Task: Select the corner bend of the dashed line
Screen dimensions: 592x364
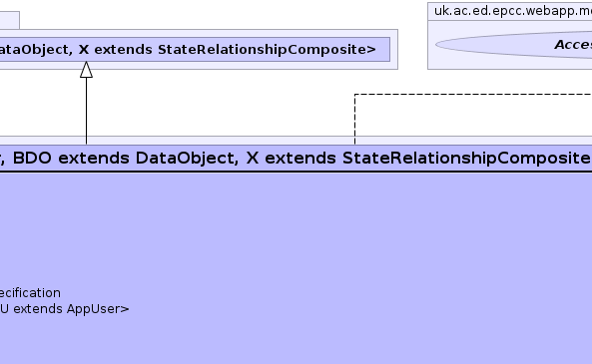Action: [x=354, y=95]
